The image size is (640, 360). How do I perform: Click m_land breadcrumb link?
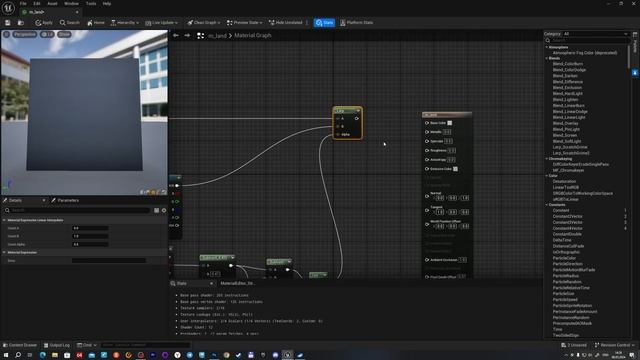point(217,36)
